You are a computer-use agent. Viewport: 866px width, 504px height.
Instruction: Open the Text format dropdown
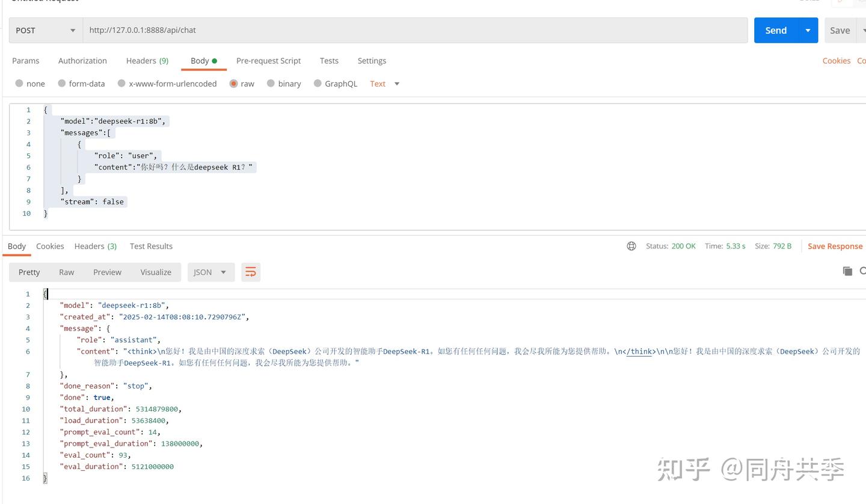(x=385, y=84)
